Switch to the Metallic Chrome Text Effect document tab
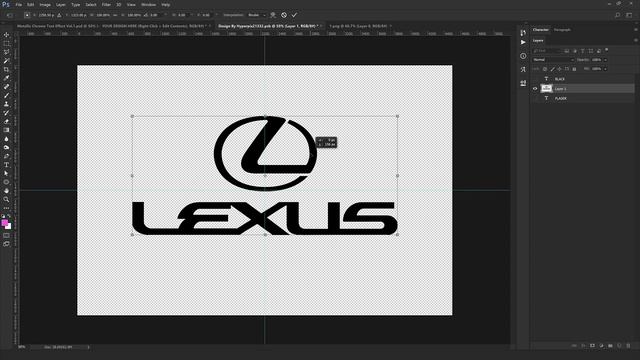 coord(112,26)
